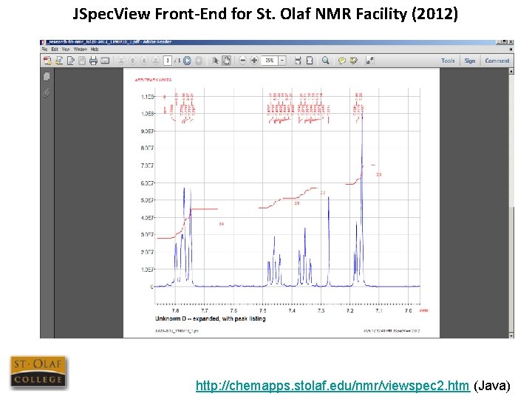Click the fit one full page icon
Viewport: 532px width, 399px height.
tap(310, 61)
